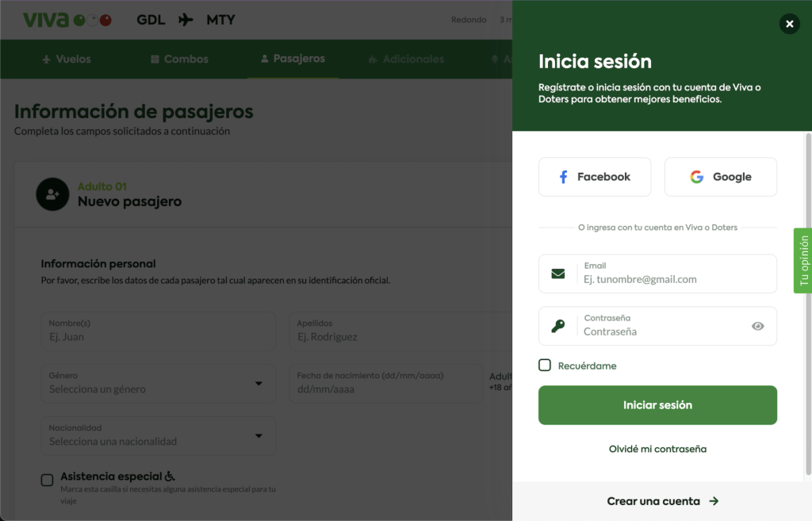Image resolution: width=812 pixels, height=521 pixels.
Task: Click the Iniciar sesión button
Action: pos(657,405)
